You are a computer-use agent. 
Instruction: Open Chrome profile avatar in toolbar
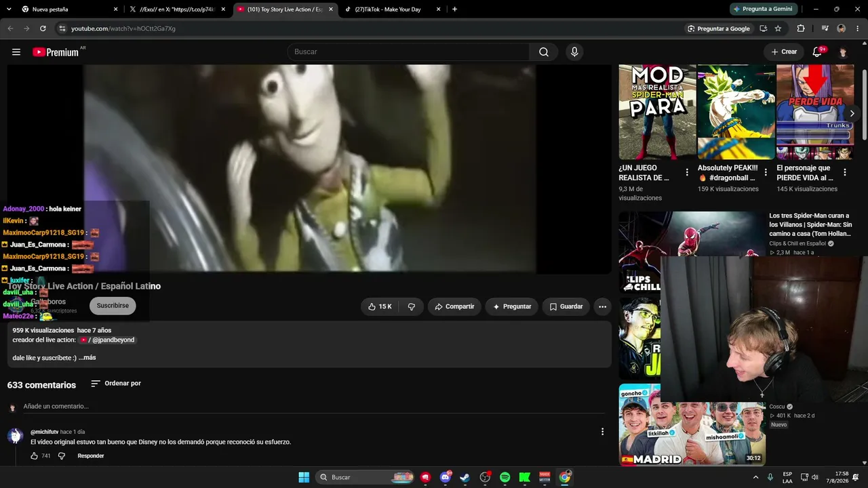click(x=842, y=28)
